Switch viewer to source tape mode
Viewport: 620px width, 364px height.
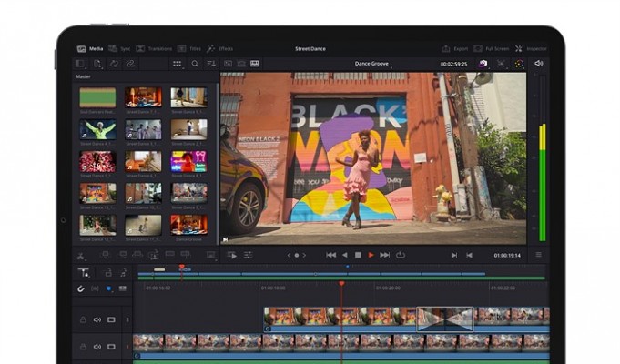click(x=241, y=64)
